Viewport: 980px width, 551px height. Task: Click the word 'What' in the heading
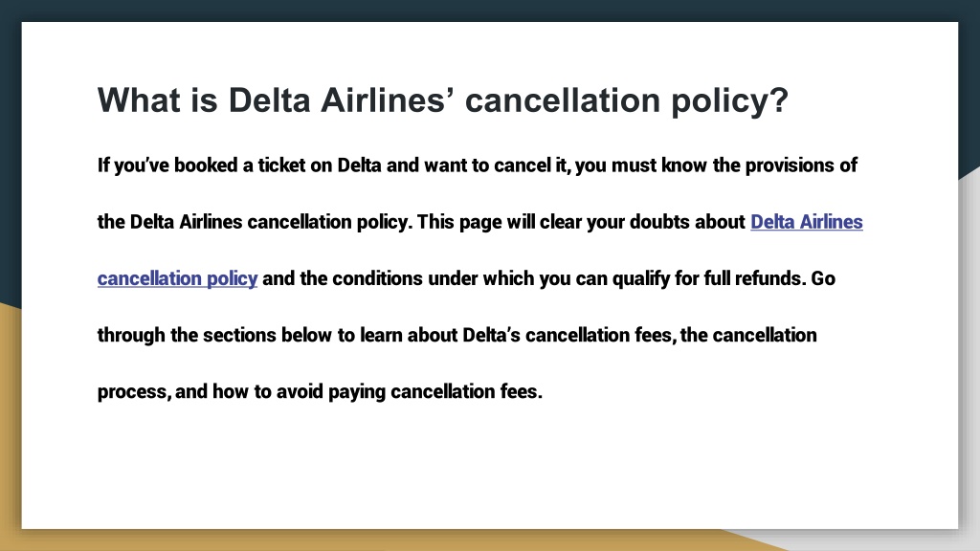(139, 99)
